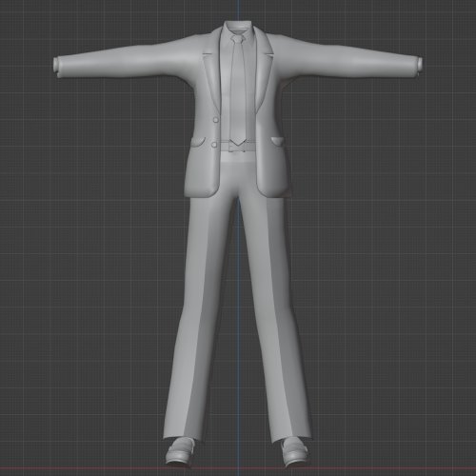Click the belt buckle at the waist
Image resolution: width=476 pixels, height=476 pixels.
pyautogui.click(x=237, y=147)
